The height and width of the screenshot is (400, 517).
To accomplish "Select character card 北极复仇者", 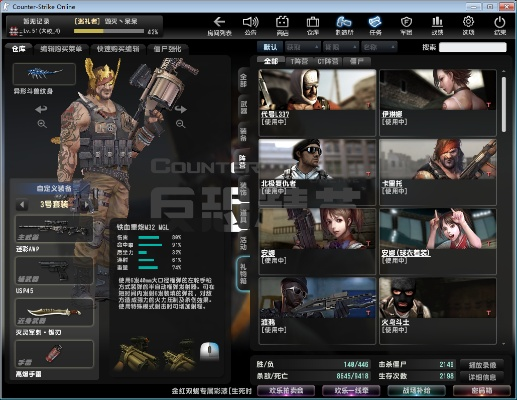I will pyautogui.click(x=317, y=172).
